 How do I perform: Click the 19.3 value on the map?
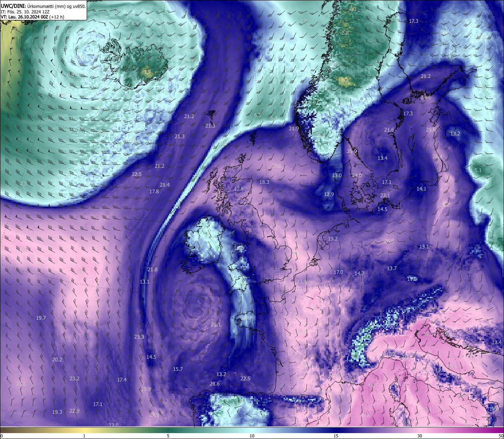pos(57,412)
